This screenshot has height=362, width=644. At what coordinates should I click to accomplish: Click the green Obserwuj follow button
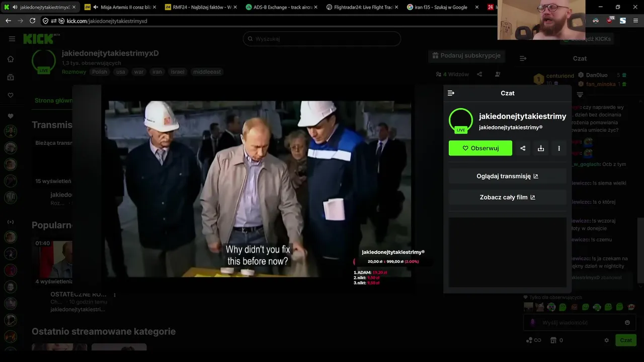(x=480, y=148)
